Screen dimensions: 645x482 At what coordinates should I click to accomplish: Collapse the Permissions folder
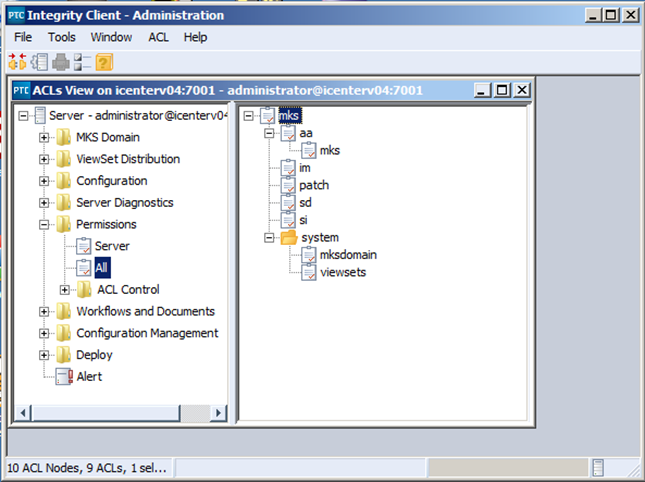(44, 225)
